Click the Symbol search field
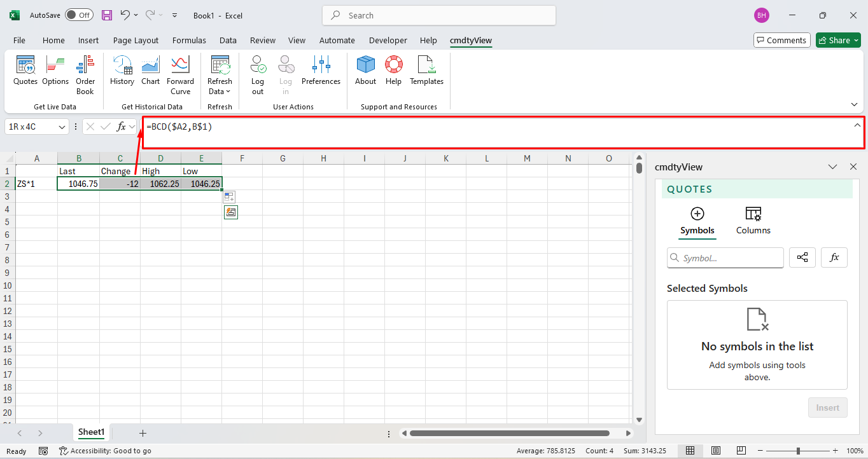 (725, 257)
